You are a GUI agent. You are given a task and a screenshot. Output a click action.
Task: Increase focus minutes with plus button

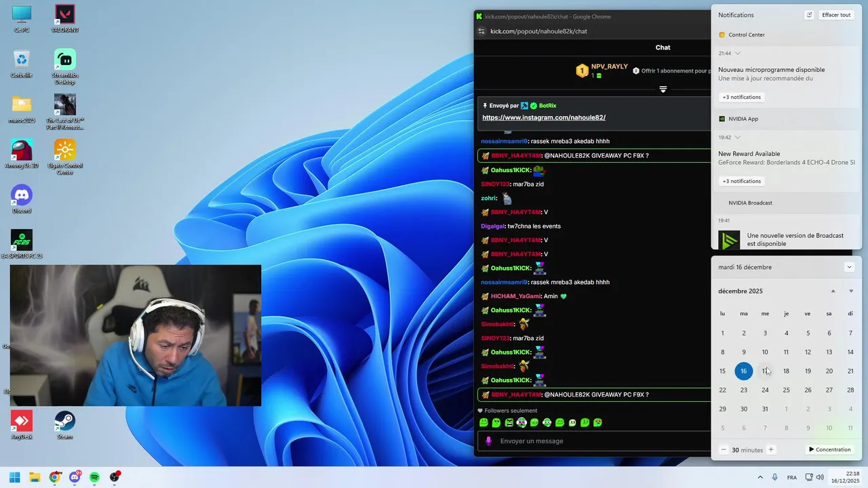(x=771, y=449)
